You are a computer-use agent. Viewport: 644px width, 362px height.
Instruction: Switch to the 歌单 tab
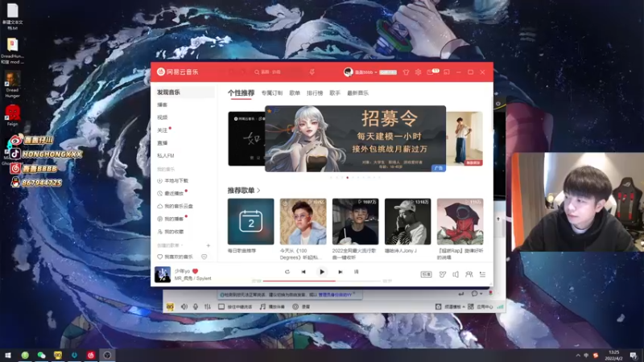[x=295, y=93]
